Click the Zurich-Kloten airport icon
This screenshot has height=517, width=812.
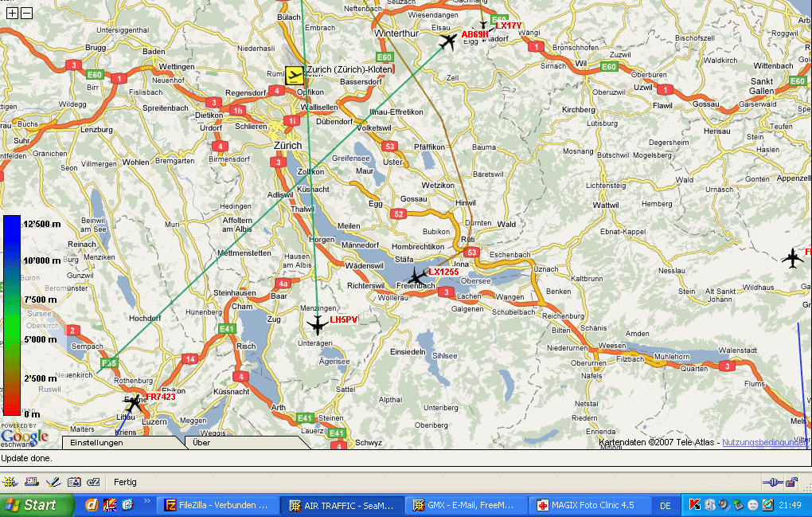(295, 76)
